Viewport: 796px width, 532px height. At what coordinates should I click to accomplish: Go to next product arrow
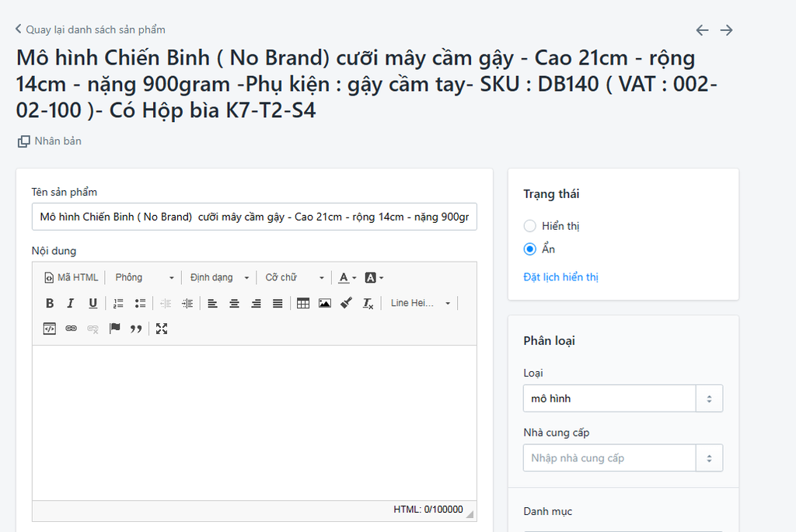[727, 30]
